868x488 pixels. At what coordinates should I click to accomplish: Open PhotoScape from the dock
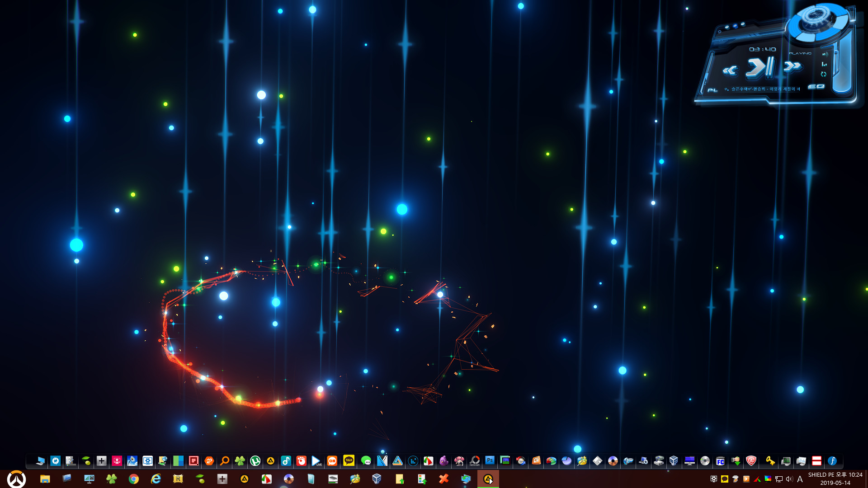tap(474, 461)
